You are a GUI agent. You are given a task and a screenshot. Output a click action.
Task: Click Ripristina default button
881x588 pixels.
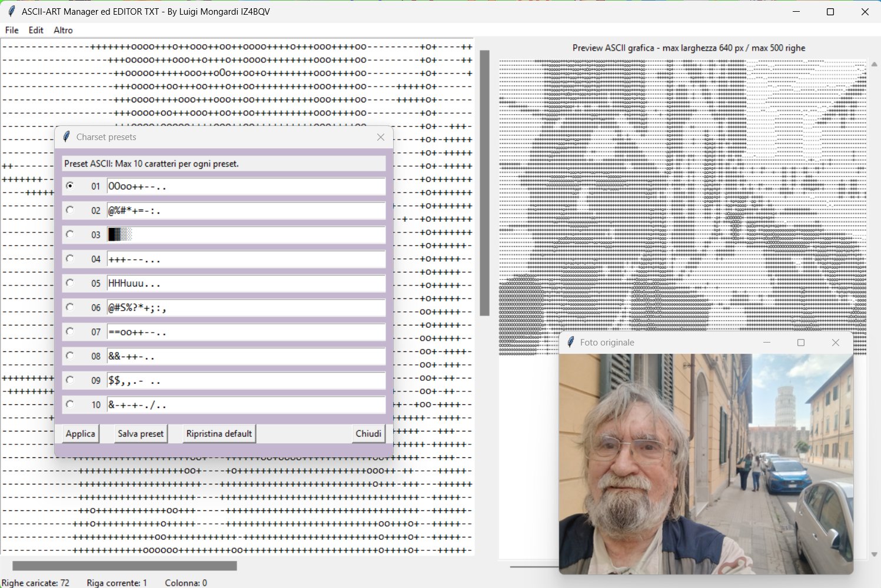pyautogui.click(x=219, y=434)
